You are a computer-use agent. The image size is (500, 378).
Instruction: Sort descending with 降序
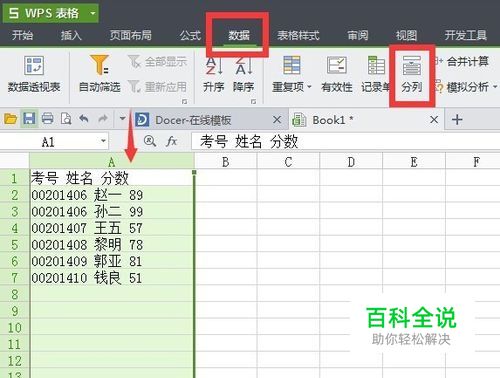click(243, 74)
